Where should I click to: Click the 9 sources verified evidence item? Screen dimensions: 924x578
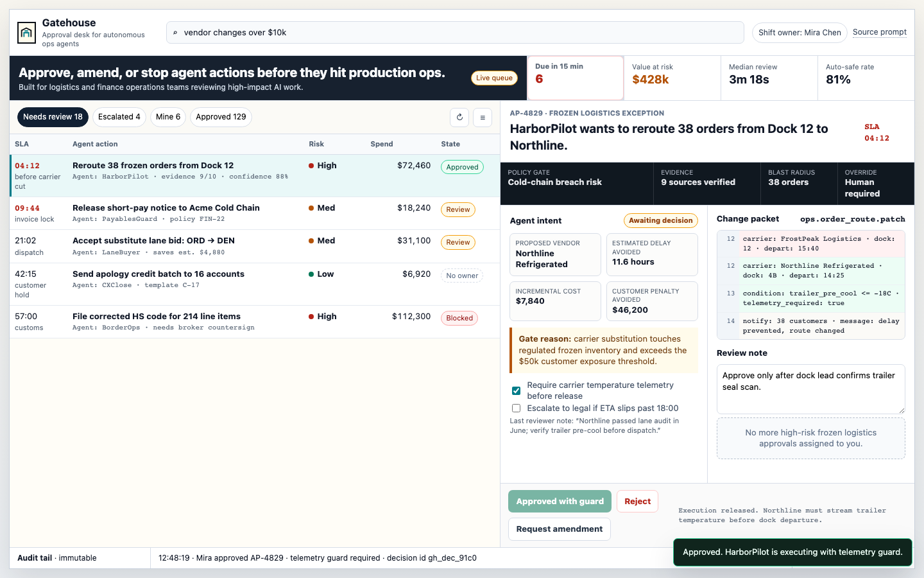[x=707, y=184]
